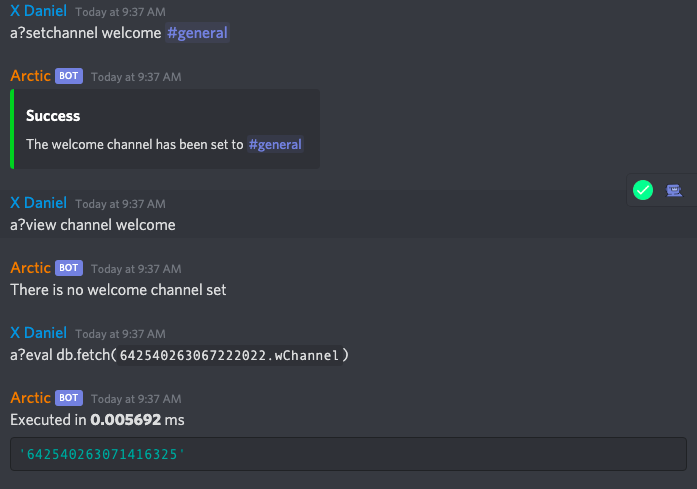Click the Success embed title
The height and width of the screenshot is (489, 697).
coord(53,116)
